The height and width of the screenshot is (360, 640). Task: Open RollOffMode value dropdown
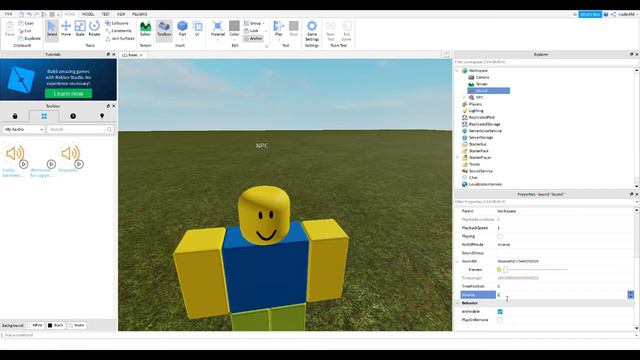[x=565, y=244]
